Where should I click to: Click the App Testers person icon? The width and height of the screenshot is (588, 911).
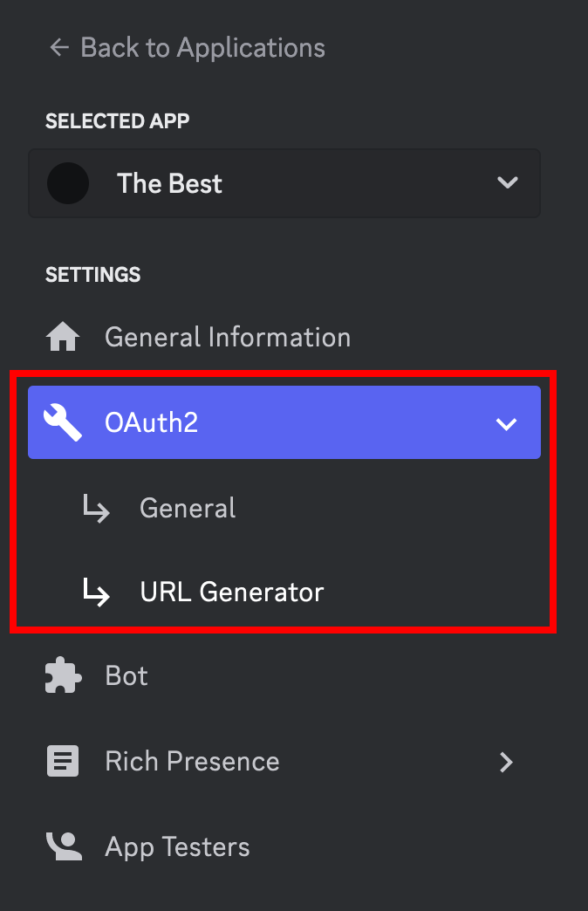coord(64,846)
